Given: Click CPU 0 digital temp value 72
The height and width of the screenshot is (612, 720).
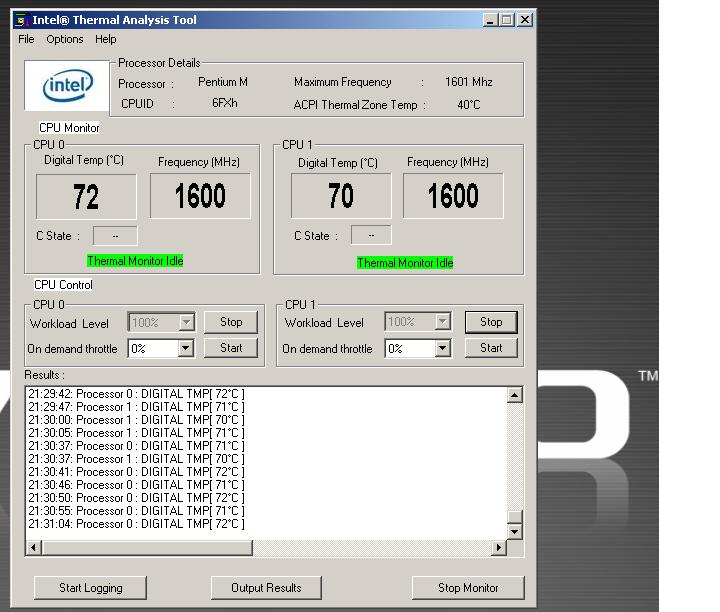Looking at the screenshot, I should click(x=86, y=197).
